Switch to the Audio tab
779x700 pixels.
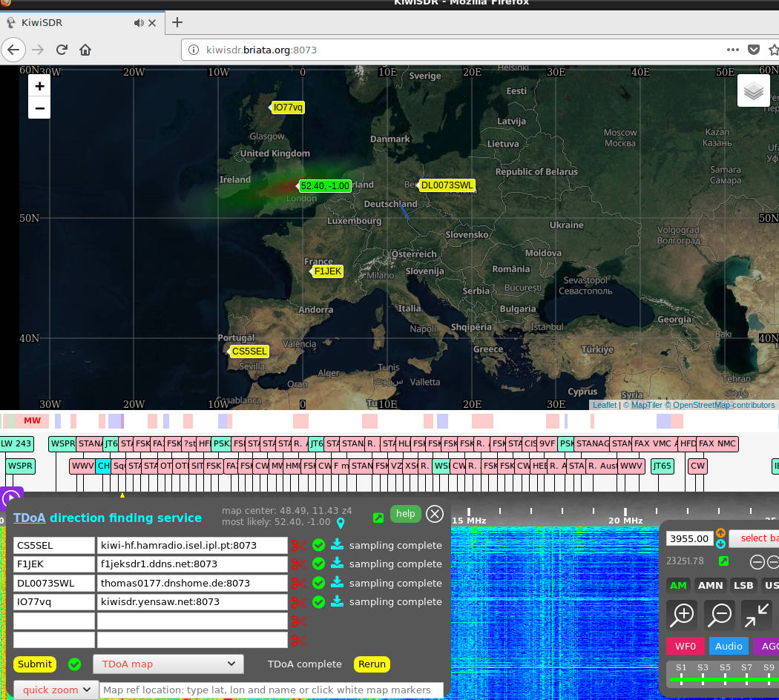[x=728, y=646]
